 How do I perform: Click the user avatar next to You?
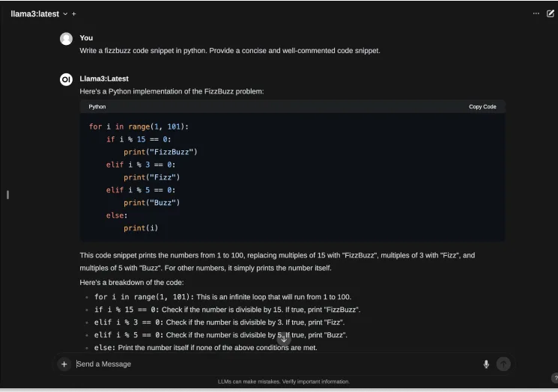point(66,39)
